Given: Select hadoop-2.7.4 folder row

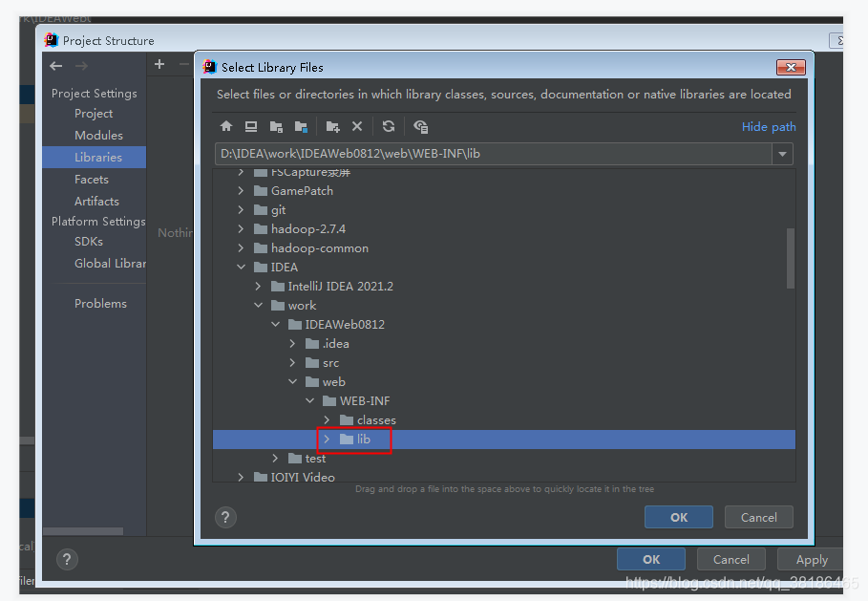Looking at the screenshot, I should click(x=504, y=228).
